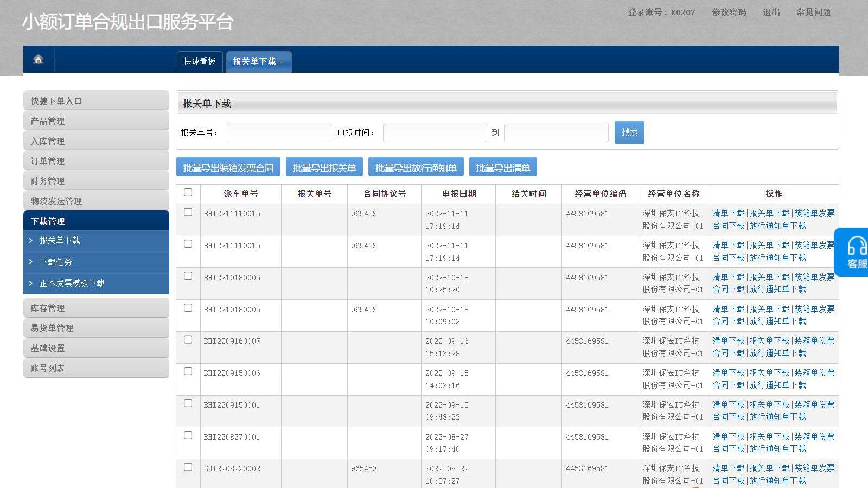Click the 批量导出报关单 button

point(324,166)
